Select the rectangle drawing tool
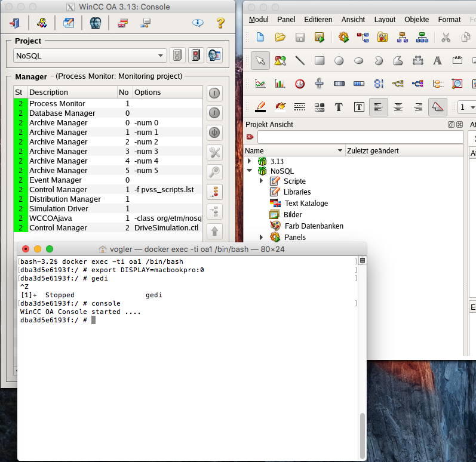The width and height of the screenshot is (476, 462). tap(320, 60)
